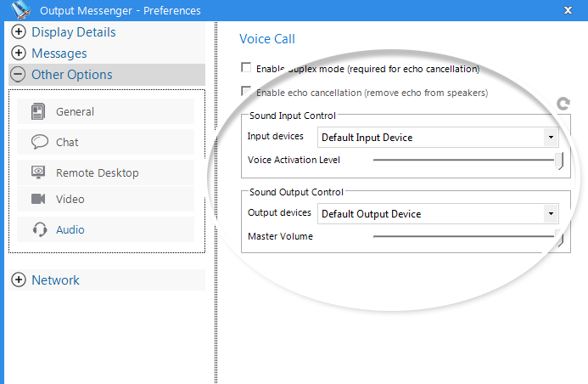Click the Video camera icon
Viewport: 588px width, 384px height.
(38, 199)
